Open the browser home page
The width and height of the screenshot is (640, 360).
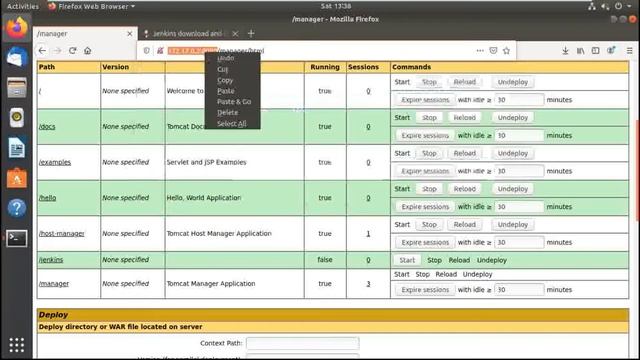coord(87,51)
